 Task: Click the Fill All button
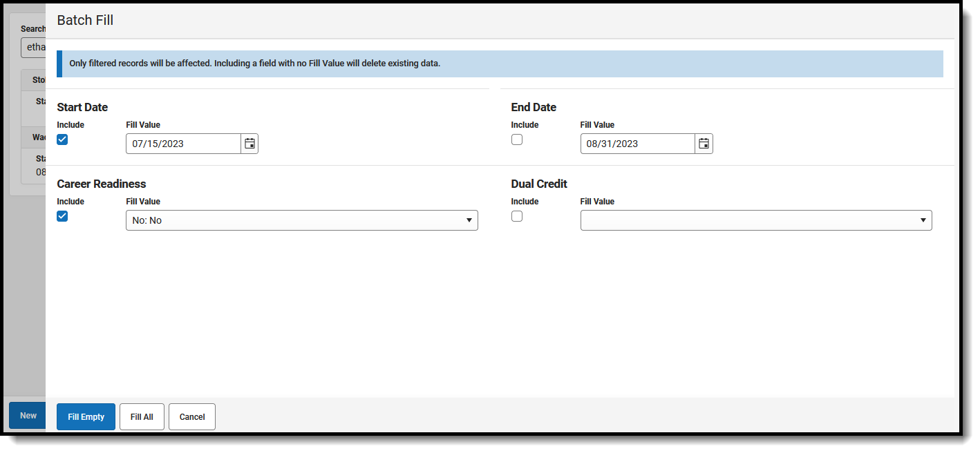tap(142, 417)
